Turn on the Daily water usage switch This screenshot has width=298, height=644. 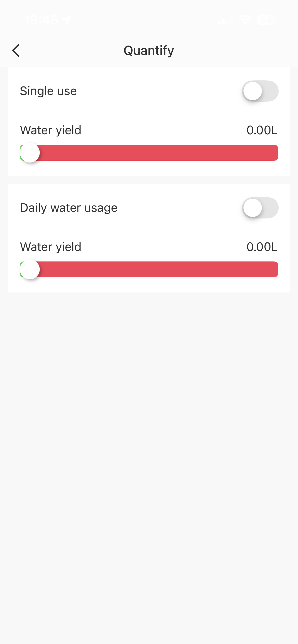260,208
